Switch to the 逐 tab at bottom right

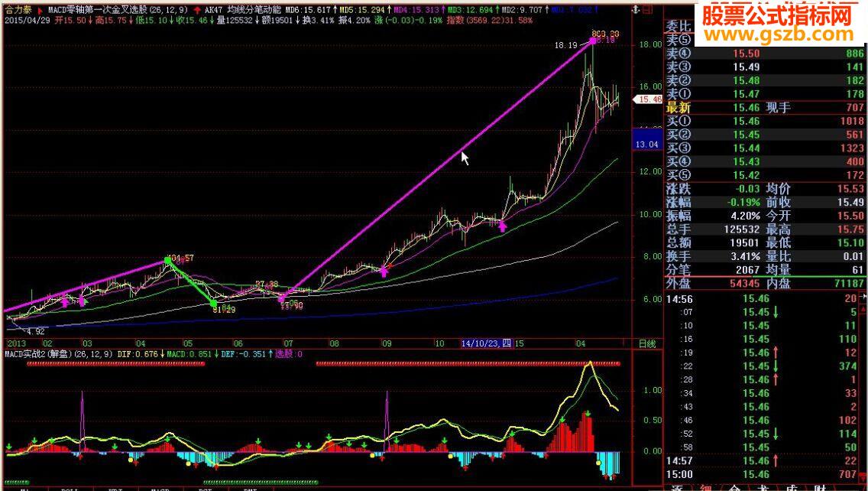[x=675, y=488]
